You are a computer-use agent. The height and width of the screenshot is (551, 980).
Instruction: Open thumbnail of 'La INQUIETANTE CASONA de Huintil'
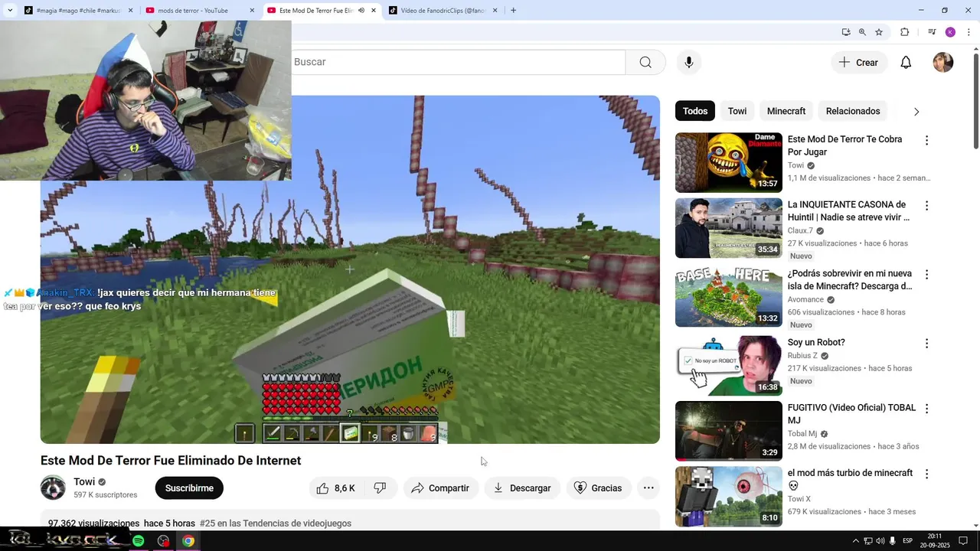pos(729,228)
